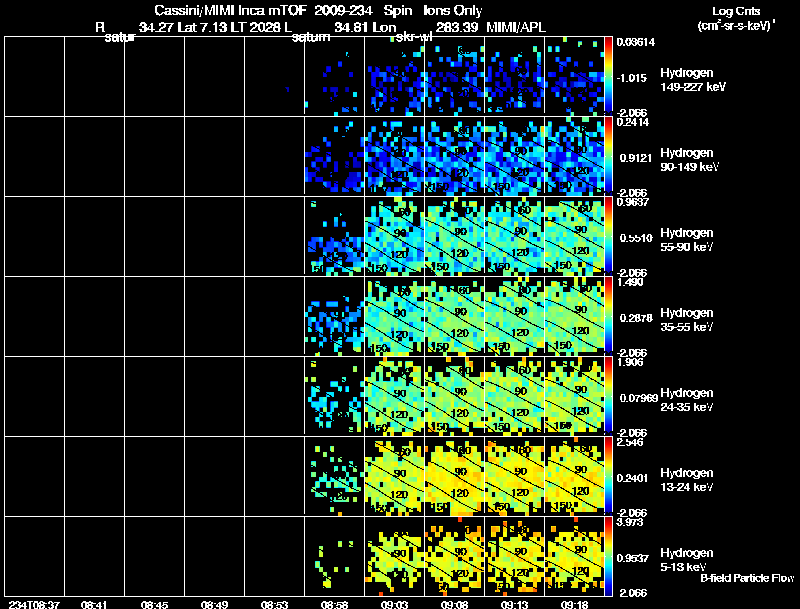Screen dimensions: 800x609
Task: Click the Hydrogen 13-24 keV row label
Action: tap(687, 480)
